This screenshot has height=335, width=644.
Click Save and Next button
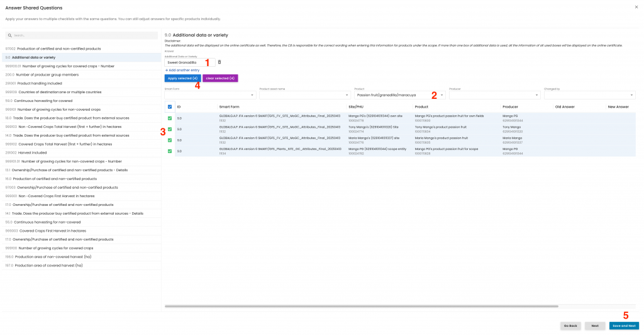coord(623,326)
